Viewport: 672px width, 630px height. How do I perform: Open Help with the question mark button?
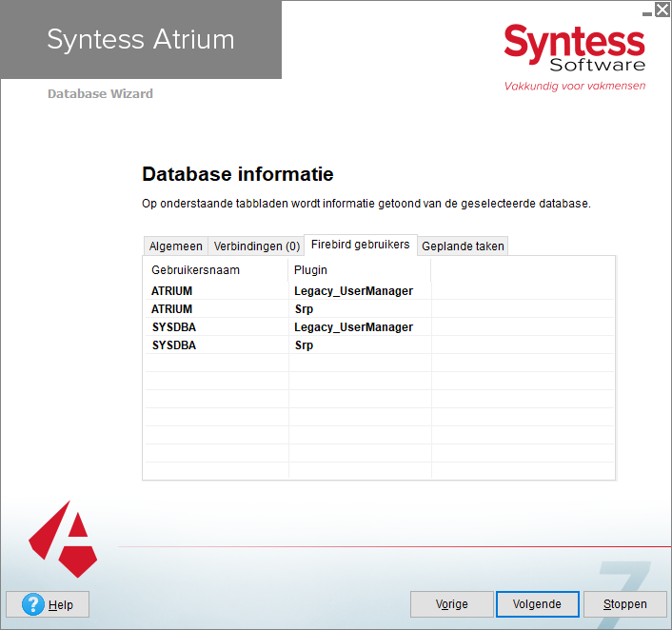[48, 604]
